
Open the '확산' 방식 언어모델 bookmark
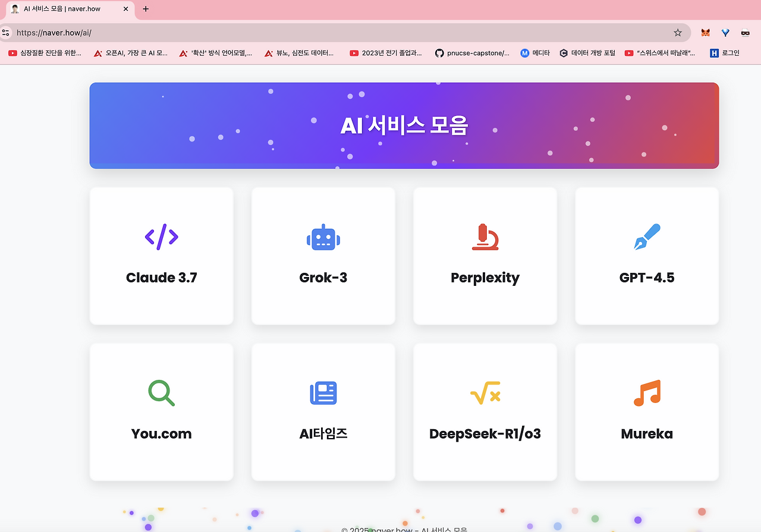click(x=216, y=53)
